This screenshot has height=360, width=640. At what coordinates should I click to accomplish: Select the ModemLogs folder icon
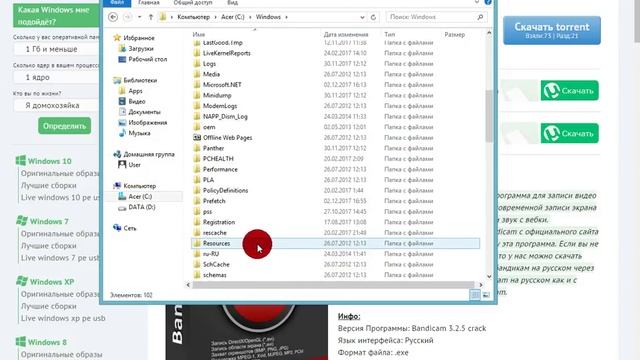pyautogui.click(x=197, y=106)
